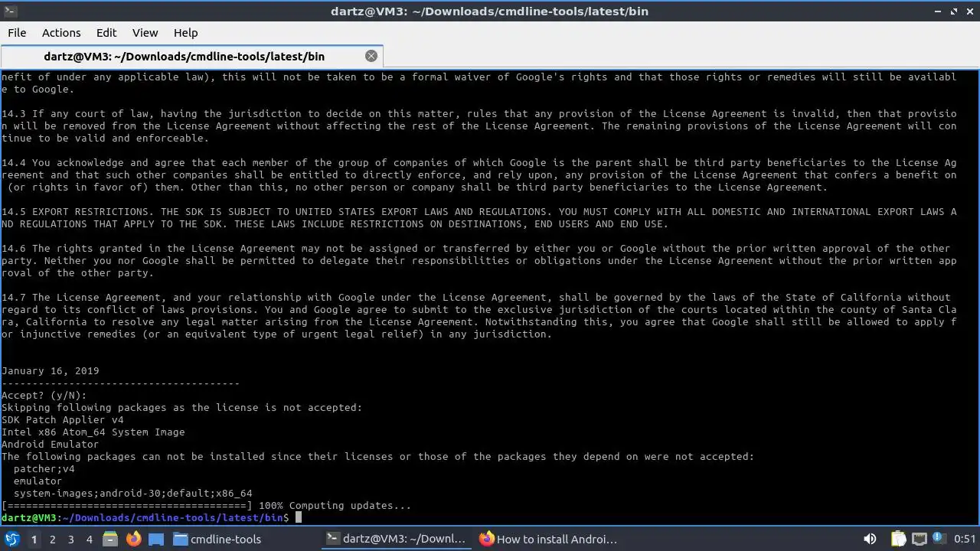This screenshot has height=551, width=980.
Task: Switch to workspace 1
Action: (x=34, y=539)
